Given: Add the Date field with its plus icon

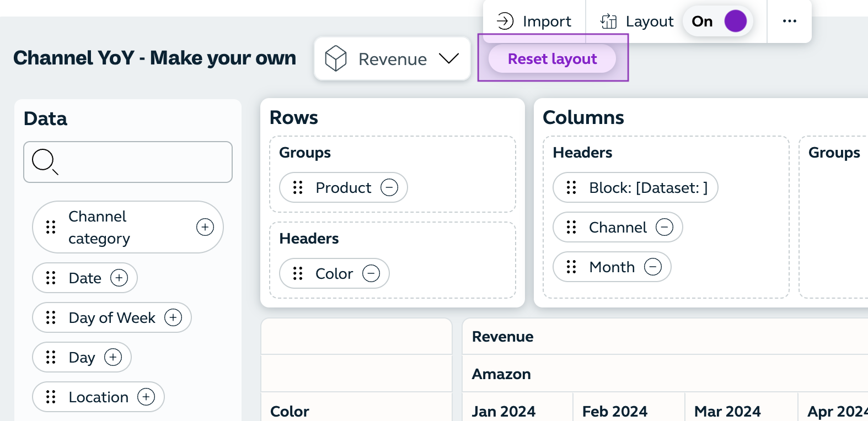Looking at the screenshot, I should coord(119,278).
